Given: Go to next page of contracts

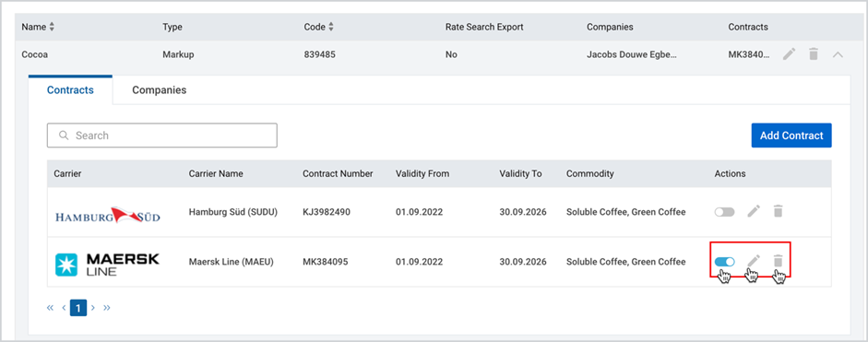Looking at the screenshot, I should click(x=93, y=308).
